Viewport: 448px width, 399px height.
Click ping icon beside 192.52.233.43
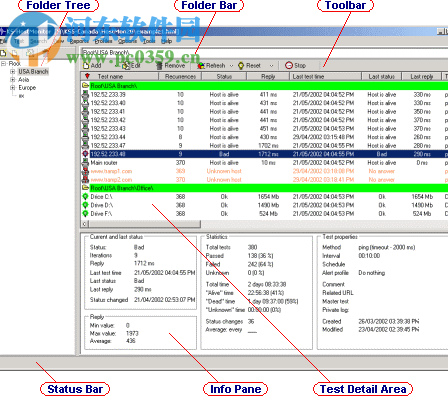(85, 128)
